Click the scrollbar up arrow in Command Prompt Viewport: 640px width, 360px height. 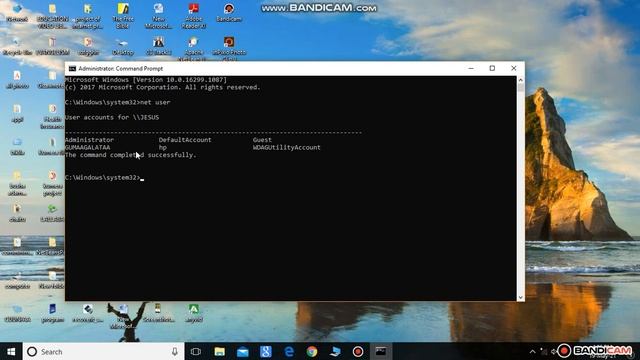[520, 80]
